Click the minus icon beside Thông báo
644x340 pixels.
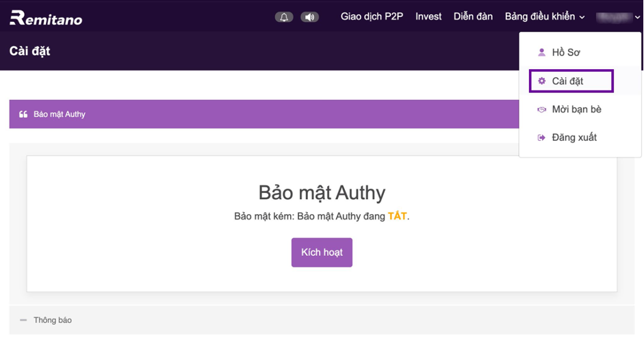pyautogui.click(x=23, y=320)
